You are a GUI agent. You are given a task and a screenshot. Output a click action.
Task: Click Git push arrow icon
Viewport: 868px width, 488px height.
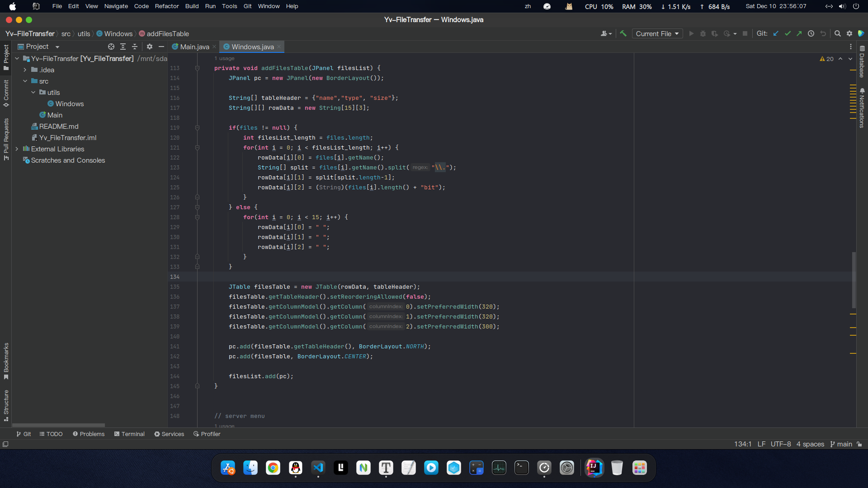point(799,33)
